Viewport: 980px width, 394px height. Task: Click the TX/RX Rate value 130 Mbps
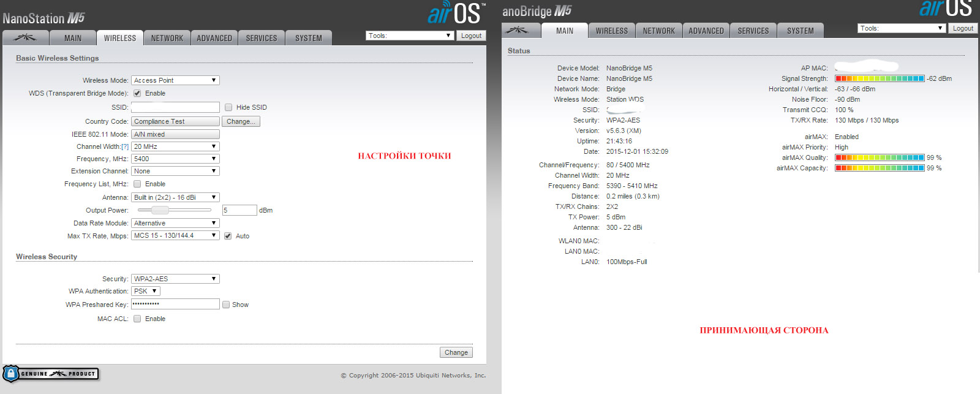click(x=867, y=120)
